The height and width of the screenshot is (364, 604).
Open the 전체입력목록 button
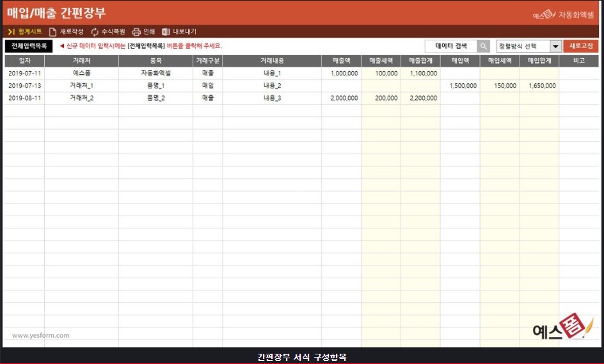[29, 46]
